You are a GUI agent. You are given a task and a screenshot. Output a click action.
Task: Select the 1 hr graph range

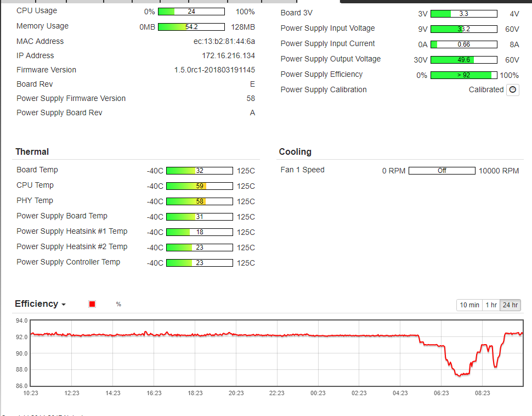coord(491,305)
